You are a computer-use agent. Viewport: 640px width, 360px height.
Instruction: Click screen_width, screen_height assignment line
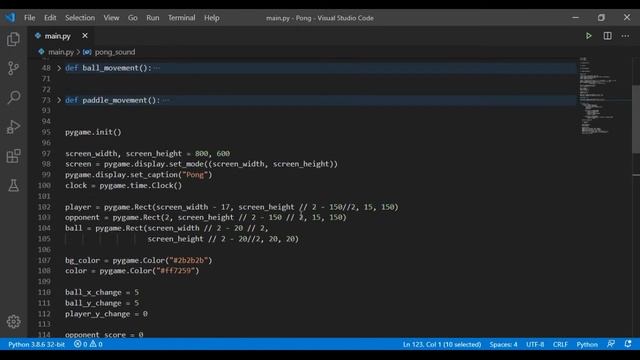[x=147, y=153]
